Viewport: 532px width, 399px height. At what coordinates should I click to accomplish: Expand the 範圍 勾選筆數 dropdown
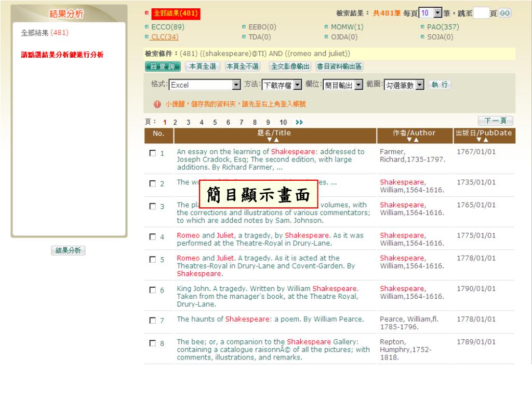(404, 85)
